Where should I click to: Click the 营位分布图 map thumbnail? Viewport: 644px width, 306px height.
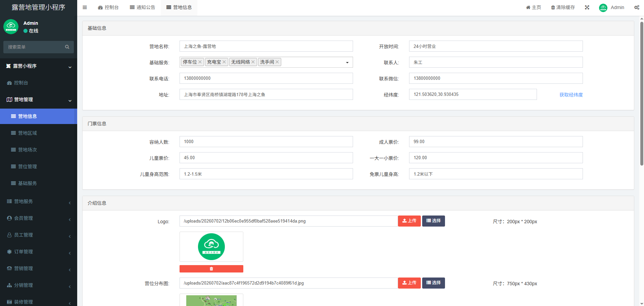point(211,300)
